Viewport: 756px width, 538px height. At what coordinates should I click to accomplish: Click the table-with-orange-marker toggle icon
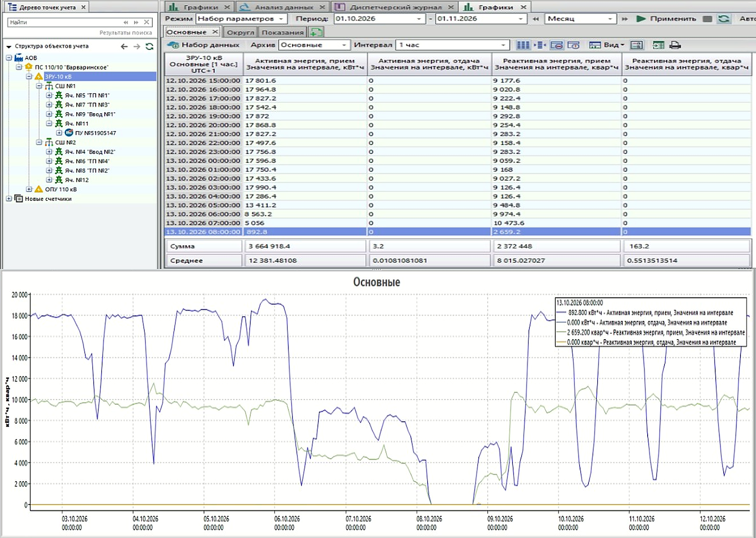[x=573, y=45]
